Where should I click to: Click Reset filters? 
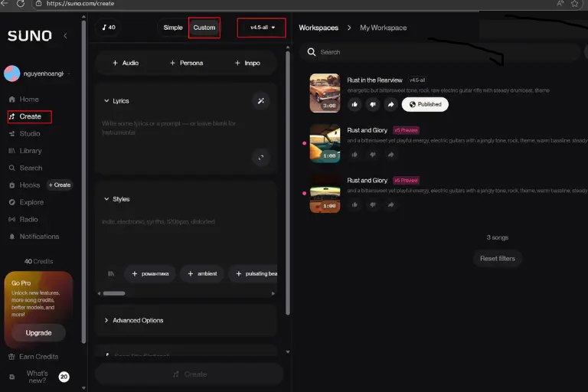pyautogui.click(x=497, y=259)
